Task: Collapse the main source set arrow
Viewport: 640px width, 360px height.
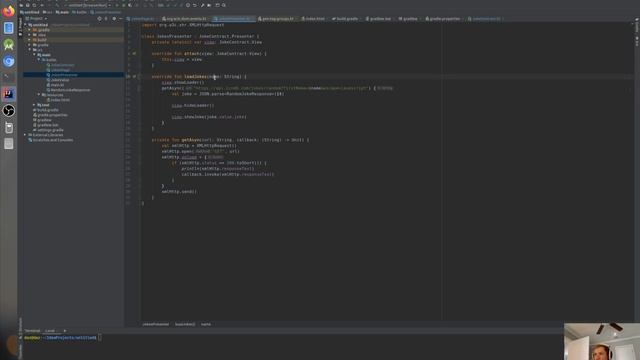Action: (34, 55)
